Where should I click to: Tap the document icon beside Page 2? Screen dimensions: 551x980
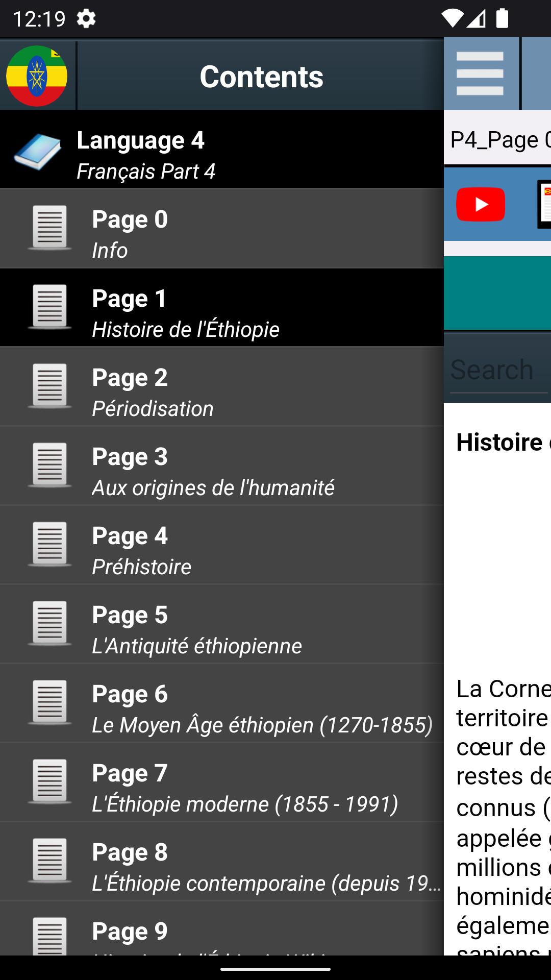[49, 386]
